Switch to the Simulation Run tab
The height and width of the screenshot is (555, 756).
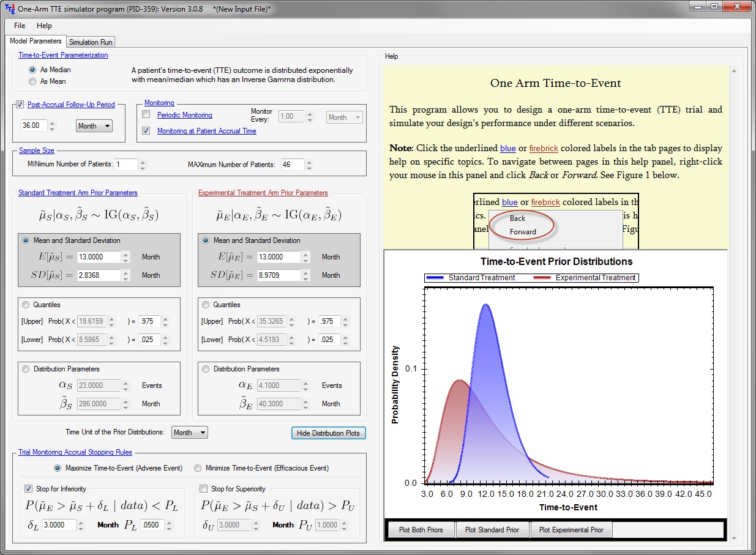tap(90, 42)
